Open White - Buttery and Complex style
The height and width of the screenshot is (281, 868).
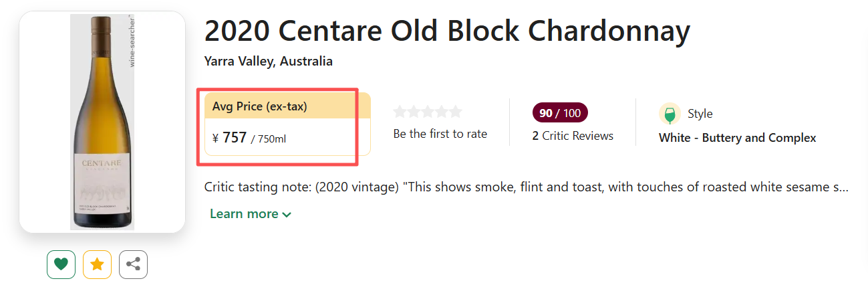(x=737, y=138)
